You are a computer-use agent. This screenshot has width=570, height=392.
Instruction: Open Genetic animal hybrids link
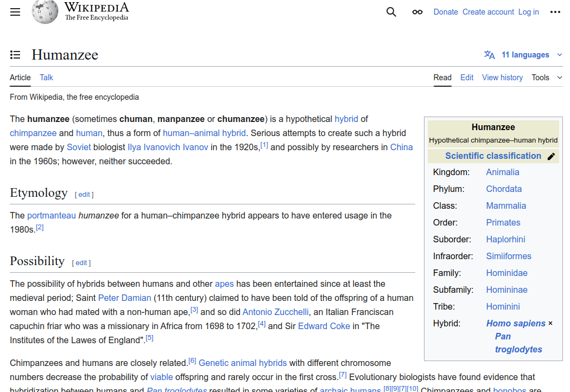click(x=243, y=363)
